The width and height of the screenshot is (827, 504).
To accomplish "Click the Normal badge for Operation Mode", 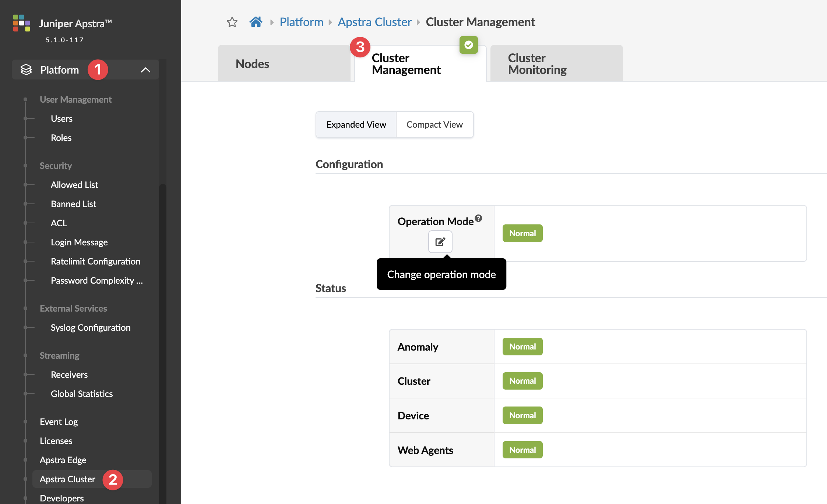I will click(x=522, y=233).
